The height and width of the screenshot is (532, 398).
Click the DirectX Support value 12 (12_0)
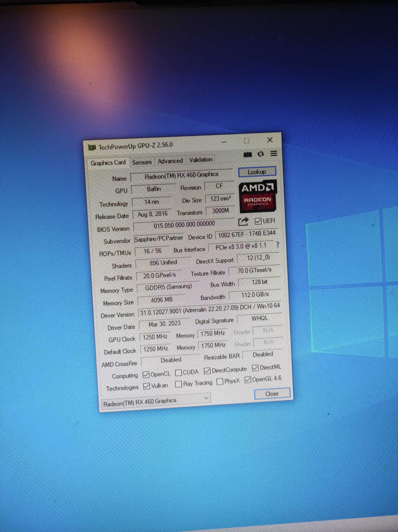click(x=258, y=258)
